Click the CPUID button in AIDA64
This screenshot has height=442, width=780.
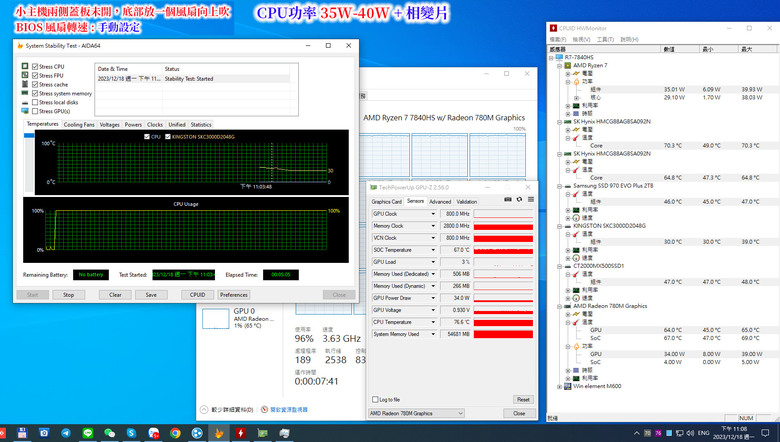(x=197, y=295)
